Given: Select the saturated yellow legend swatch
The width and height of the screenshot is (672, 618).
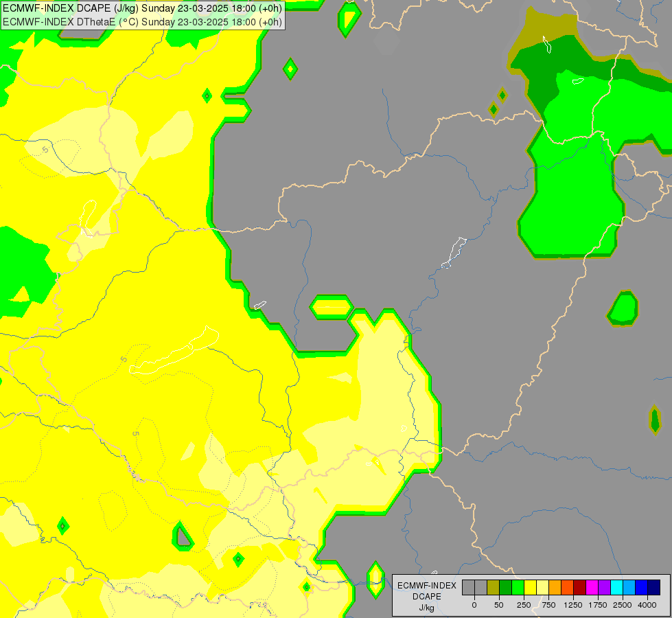Looking at the screenshot, I should point(531,588).
